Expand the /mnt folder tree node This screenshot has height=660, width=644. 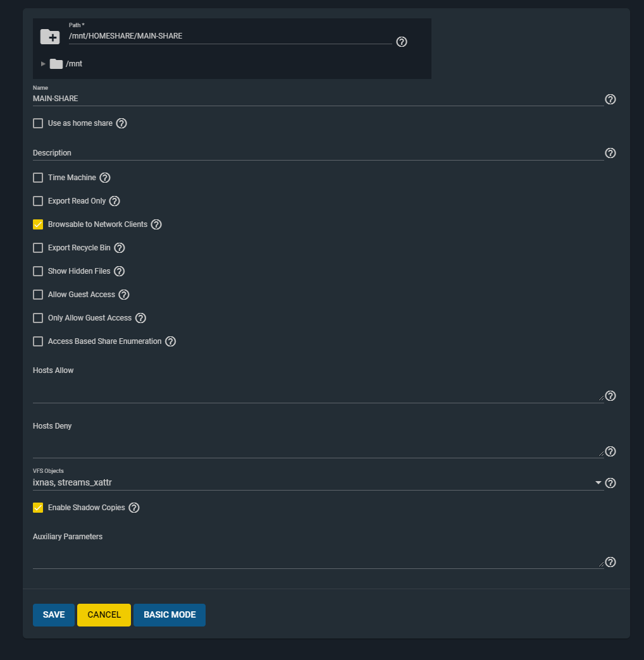[x=43, y=64]
